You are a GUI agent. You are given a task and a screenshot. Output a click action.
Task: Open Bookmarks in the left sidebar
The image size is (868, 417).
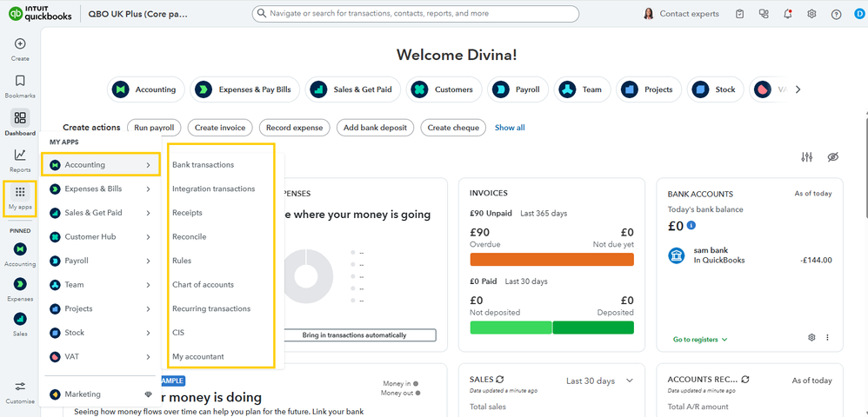click(x=20, y=86)
